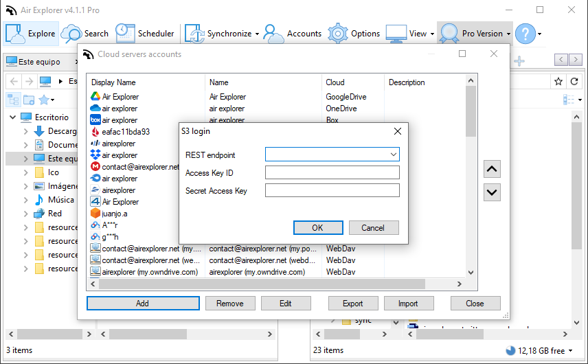Expand the Help dropdown arrow

tap(540, 34)
